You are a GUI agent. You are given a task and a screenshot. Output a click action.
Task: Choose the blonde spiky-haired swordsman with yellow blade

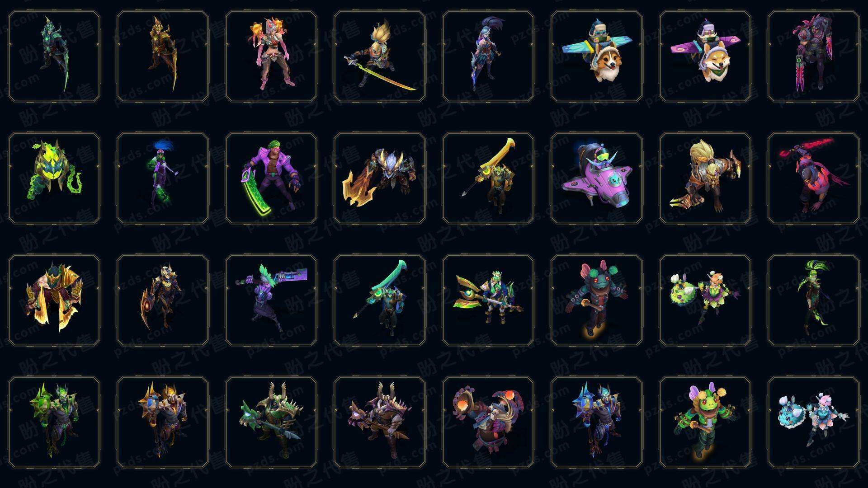pyautogui.click(x=380, y=56)
